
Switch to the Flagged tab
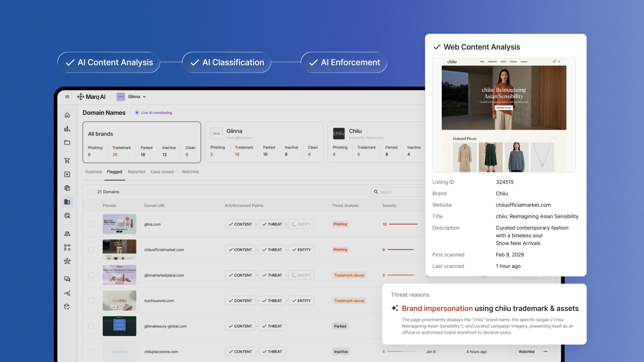click(x=115, y=172)
